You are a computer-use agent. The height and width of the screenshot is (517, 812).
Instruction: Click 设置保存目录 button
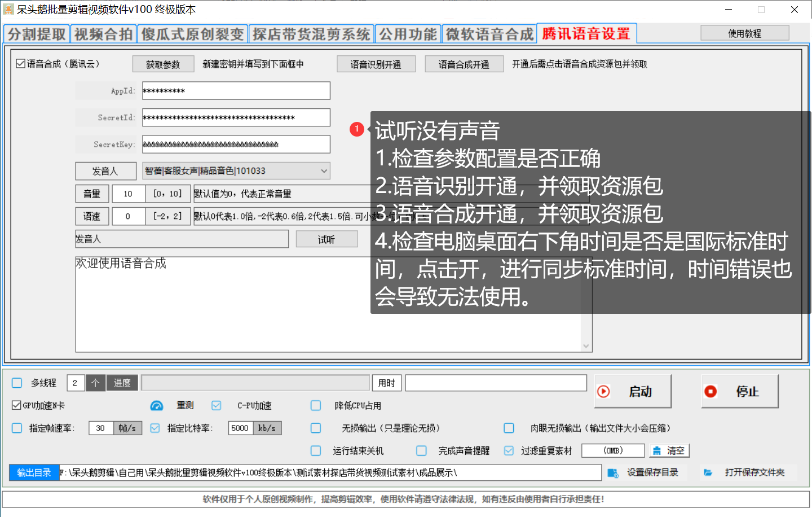[x=646, y=472]
